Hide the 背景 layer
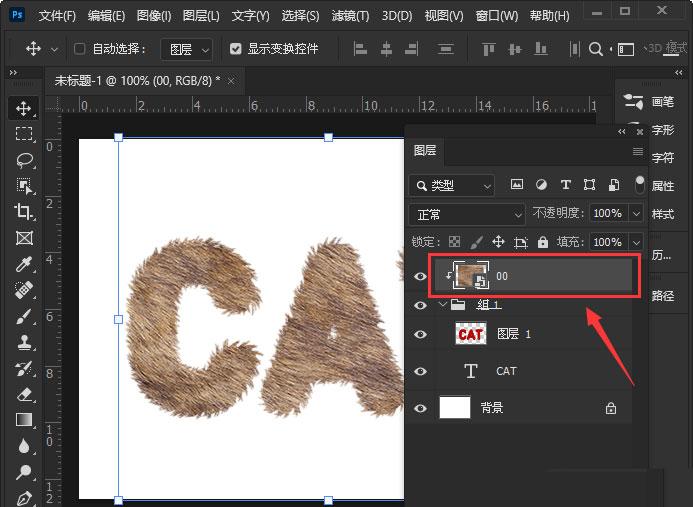The image size is (693, 507). pyautogui.click(x=420, y=408)
